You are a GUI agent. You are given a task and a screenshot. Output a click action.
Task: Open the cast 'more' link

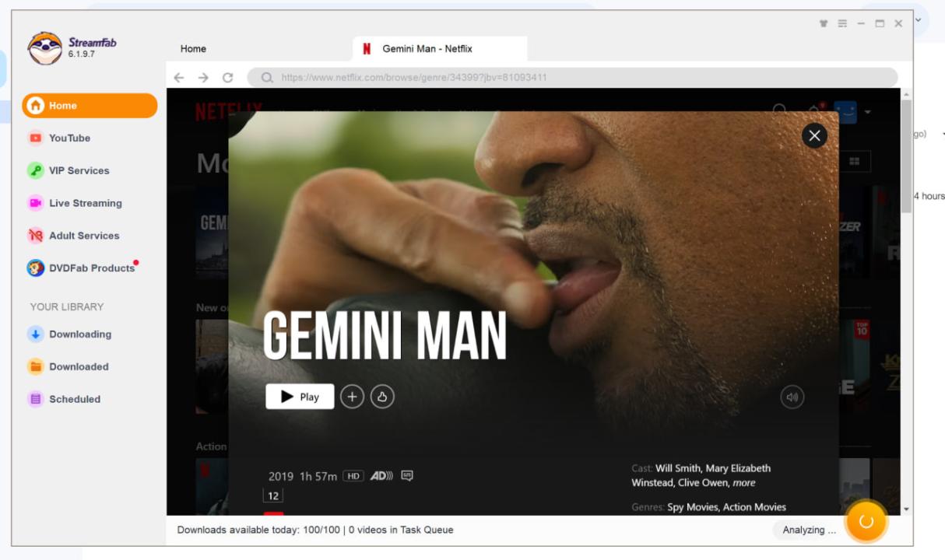point(744,483)
